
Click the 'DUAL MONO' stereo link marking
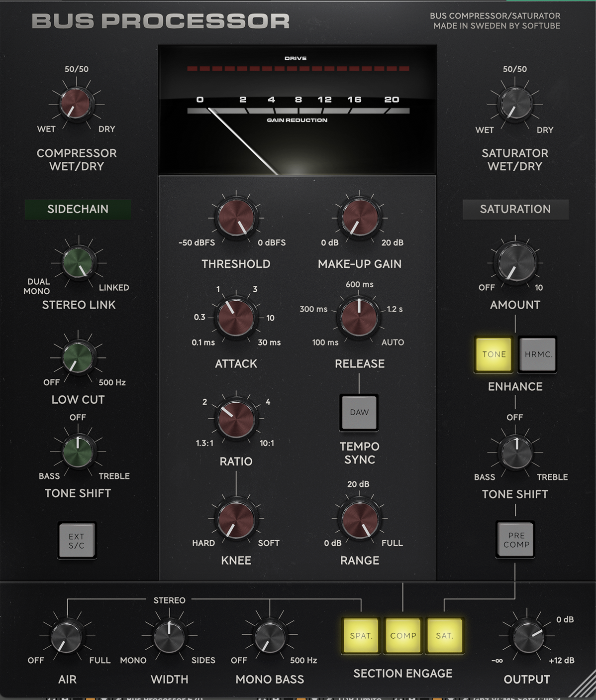tap(37, 286)
